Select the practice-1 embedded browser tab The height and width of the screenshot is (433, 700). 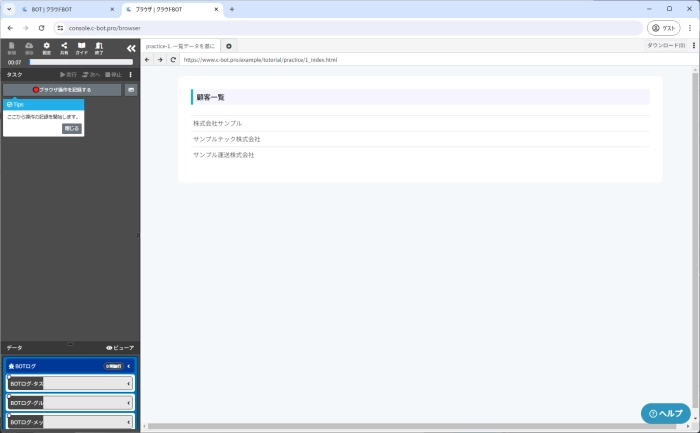[x=180, y=46]
